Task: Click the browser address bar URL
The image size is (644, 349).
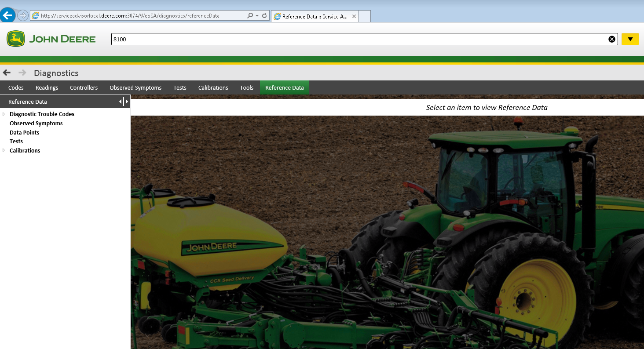Action: [x=130, y=16]
